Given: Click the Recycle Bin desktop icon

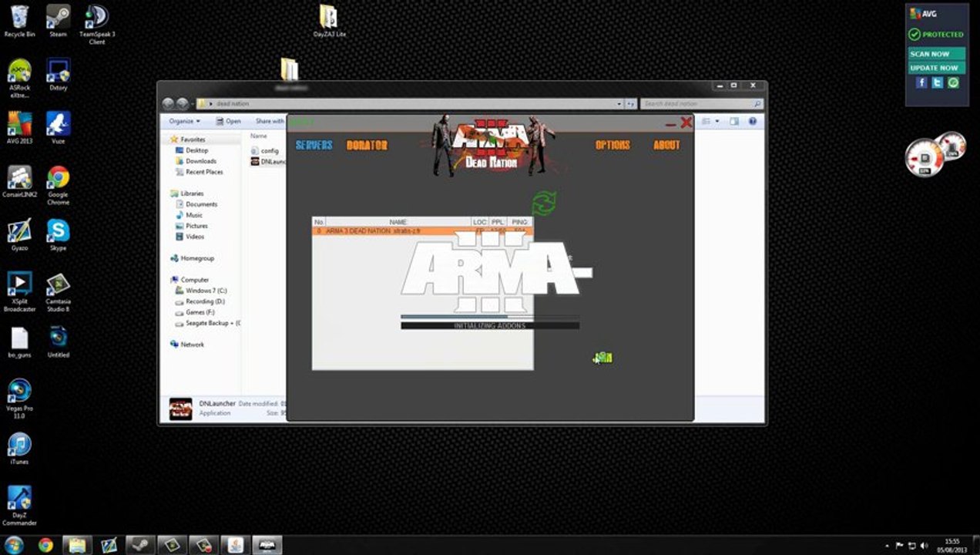Looking at the screenshot, I should pos(19,22).
